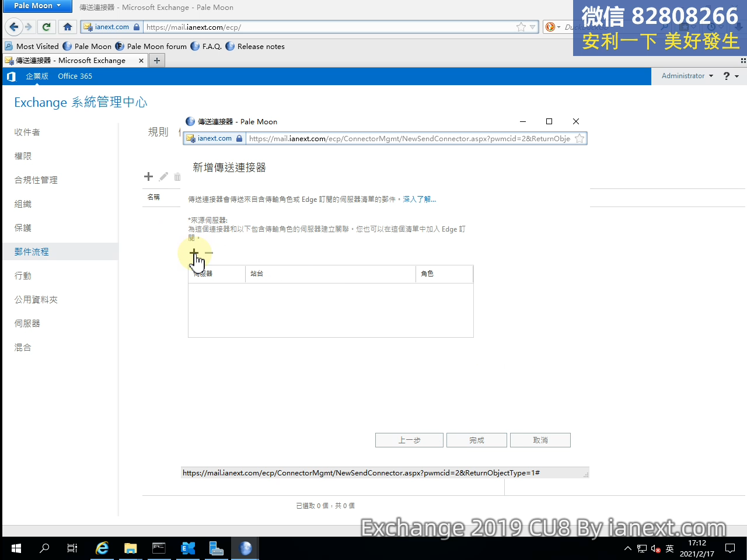Click the bookmark star in popup address bar
747x560 pixels.
point(580,139)
